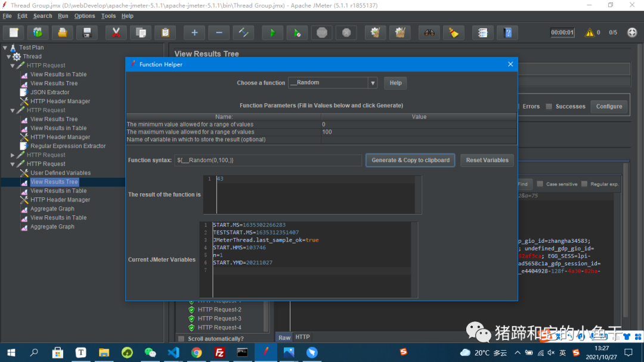Screen dimensions: 644x362
Task: Click the Toggle enable/disable icon
Action: pos(243,32)
